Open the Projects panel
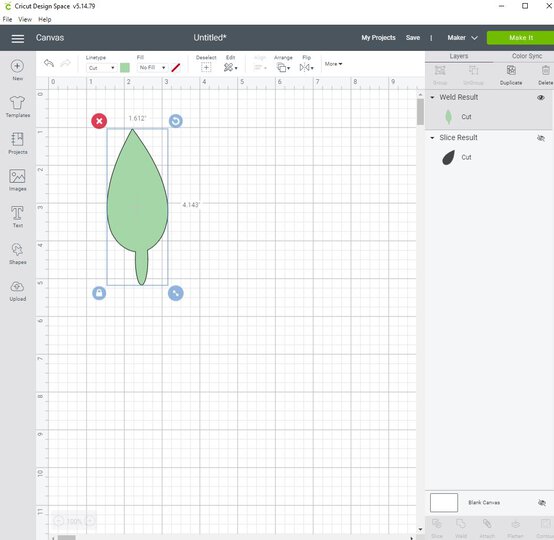554x540 pixels. tap(17, 143)
